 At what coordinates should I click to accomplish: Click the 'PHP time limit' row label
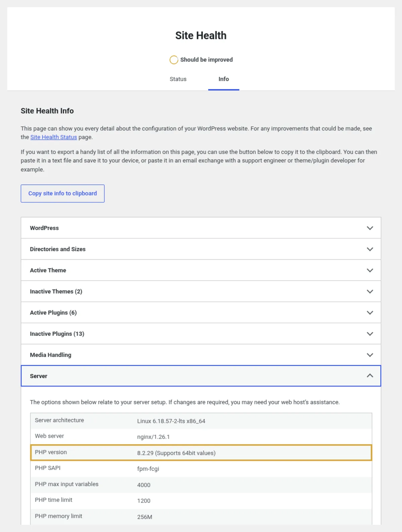54,500
